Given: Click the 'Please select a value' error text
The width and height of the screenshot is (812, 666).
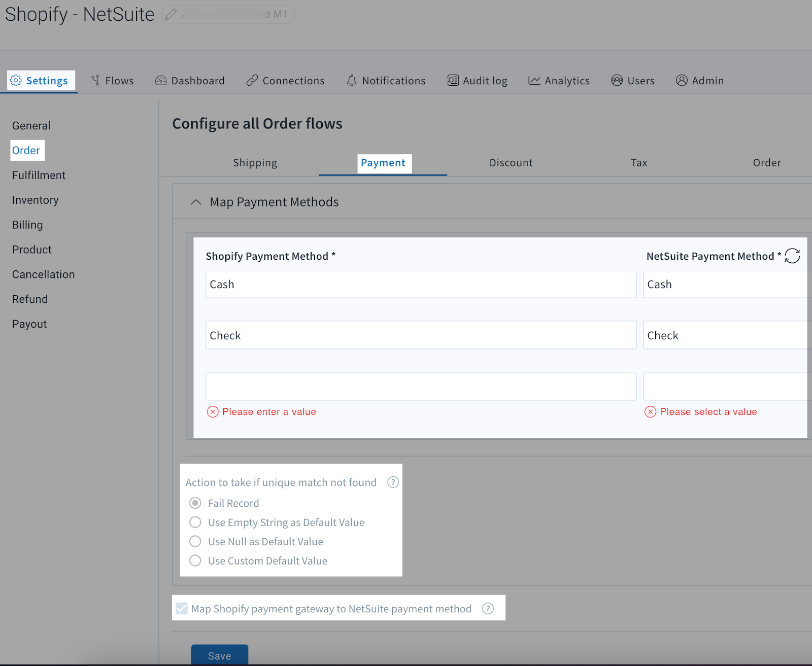Looking at the screenshot, I should coord(708,412).
